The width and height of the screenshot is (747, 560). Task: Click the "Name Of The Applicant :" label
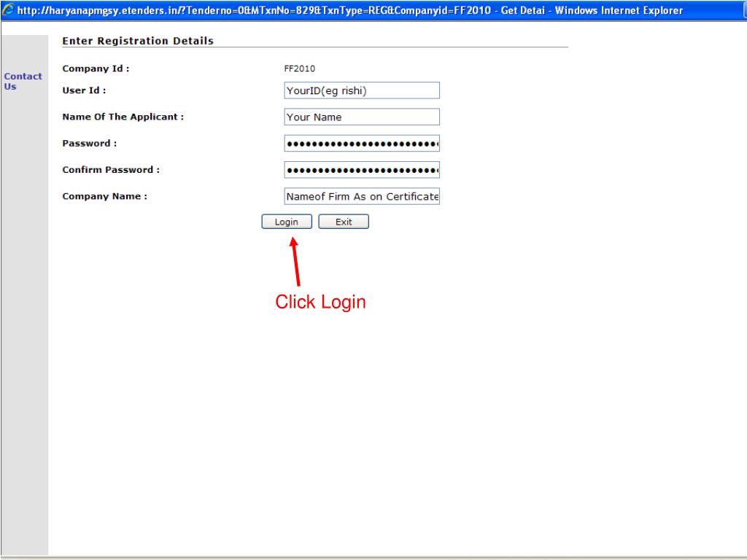click(x=123, y=117)
